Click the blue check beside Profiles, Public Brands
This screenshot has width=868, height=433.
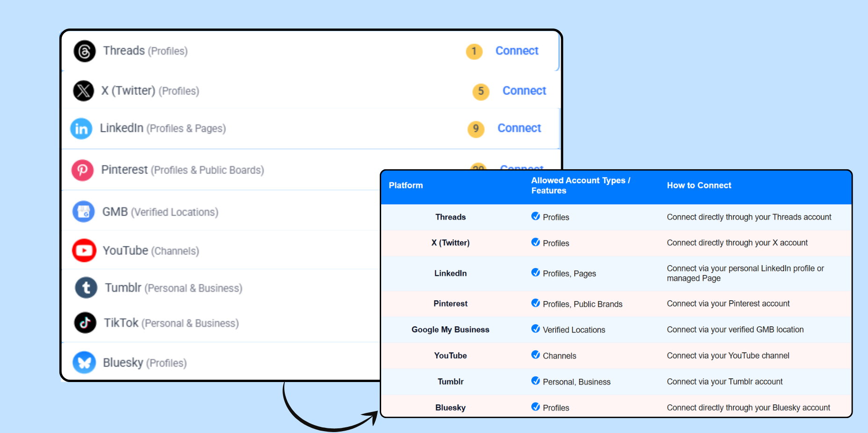coord(535,303)
